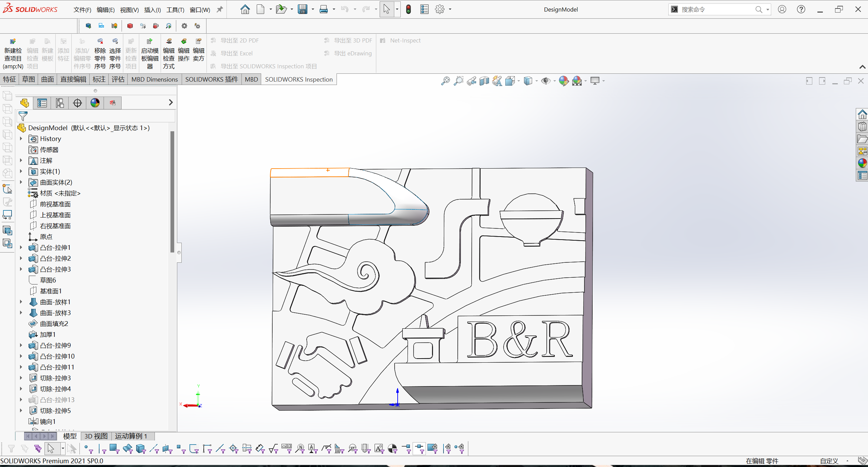
Task: Open DimXpertManager crosshair tab
Action: [77, 103]
